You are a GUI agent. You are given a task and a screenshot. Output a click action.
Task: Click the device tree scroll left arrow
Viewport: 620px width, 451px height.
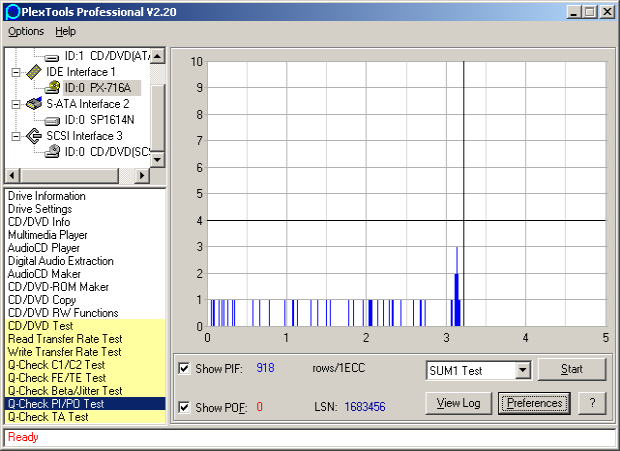pos(12,175)
